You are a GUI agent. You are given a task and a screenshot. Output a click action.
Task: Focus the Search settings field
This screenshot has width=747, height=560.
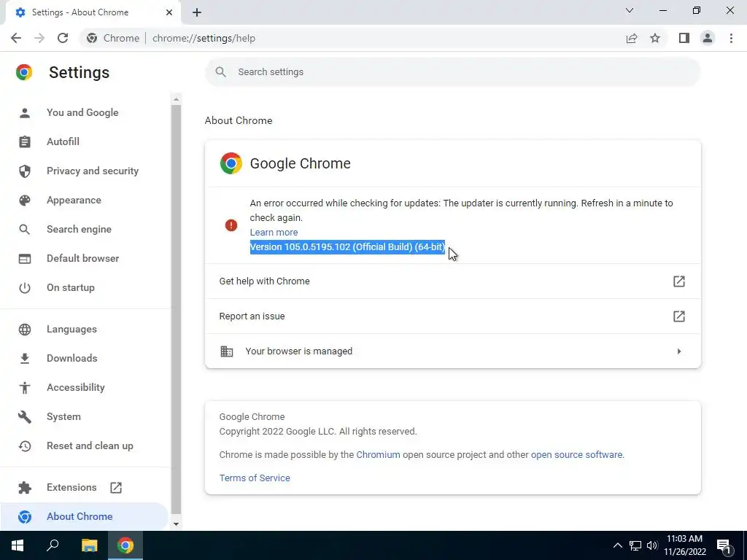[x=452, y=72]
